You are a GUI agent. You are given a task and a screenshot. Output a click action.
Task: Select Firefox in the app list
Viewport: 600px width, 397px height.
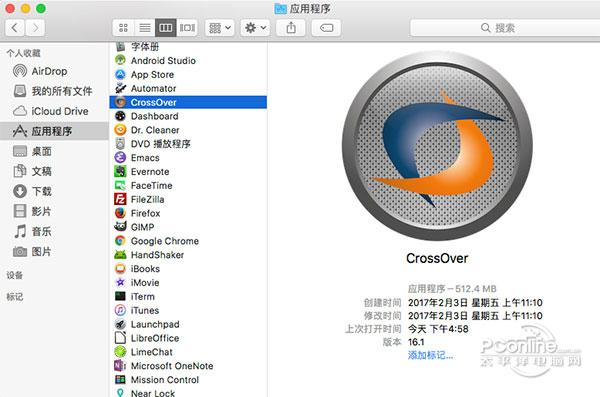pyautogui.click(x=188, y=213)
